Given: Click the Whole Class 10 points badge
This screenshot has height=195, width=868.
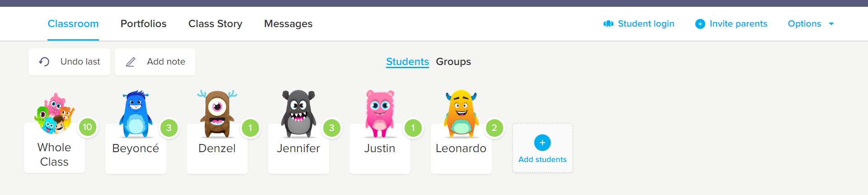Looking at the screenshot, I should click(87, 127).
